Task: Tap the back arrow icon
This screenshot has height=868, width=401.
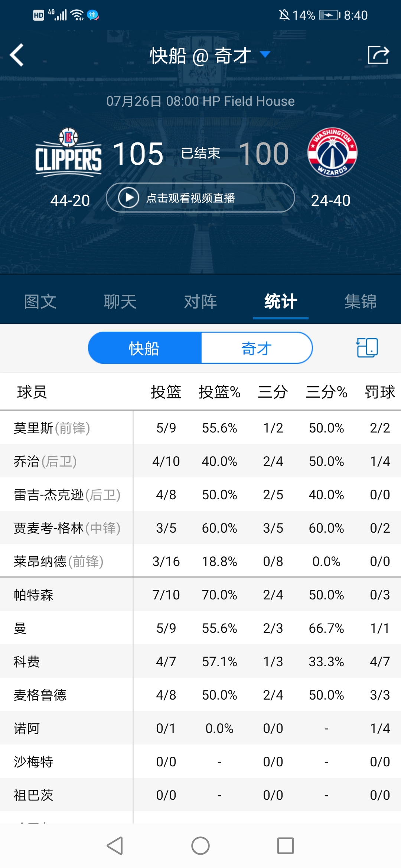Action: click(x=17, y=55)
